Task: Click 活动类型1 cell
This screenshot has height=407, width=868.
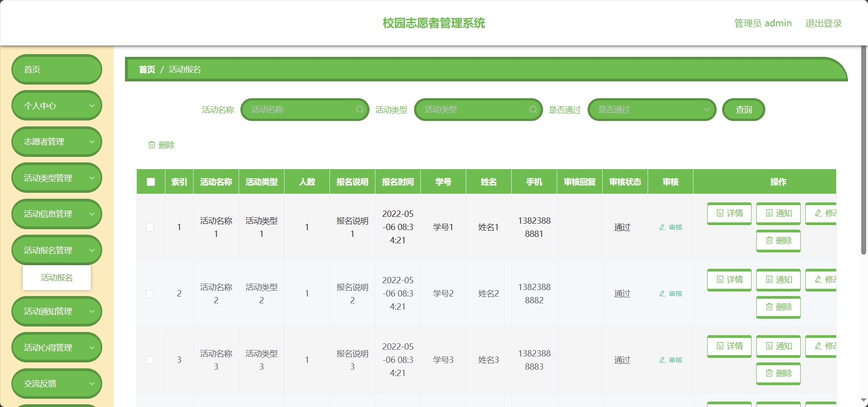Action: coord(261,227)
